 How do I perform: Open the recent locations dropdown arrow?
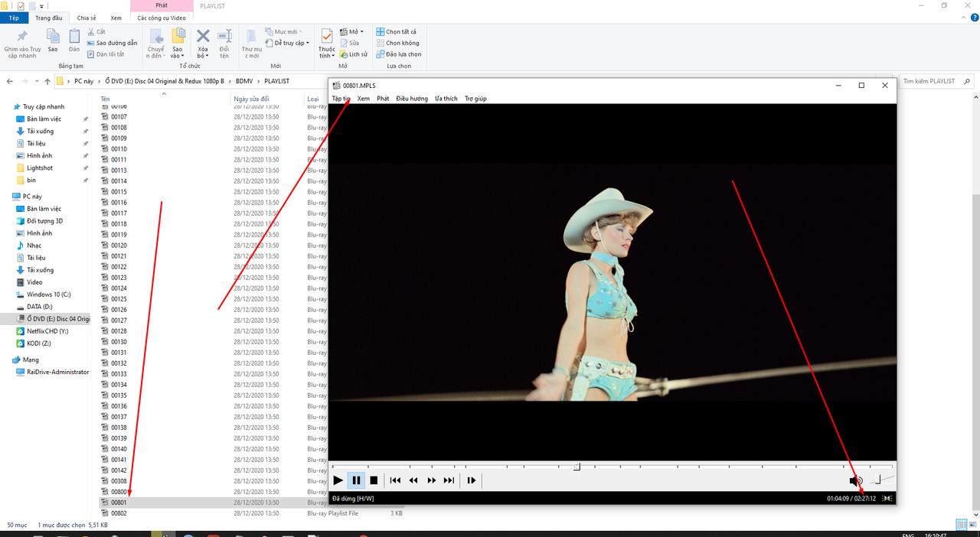tap(37, 81)
